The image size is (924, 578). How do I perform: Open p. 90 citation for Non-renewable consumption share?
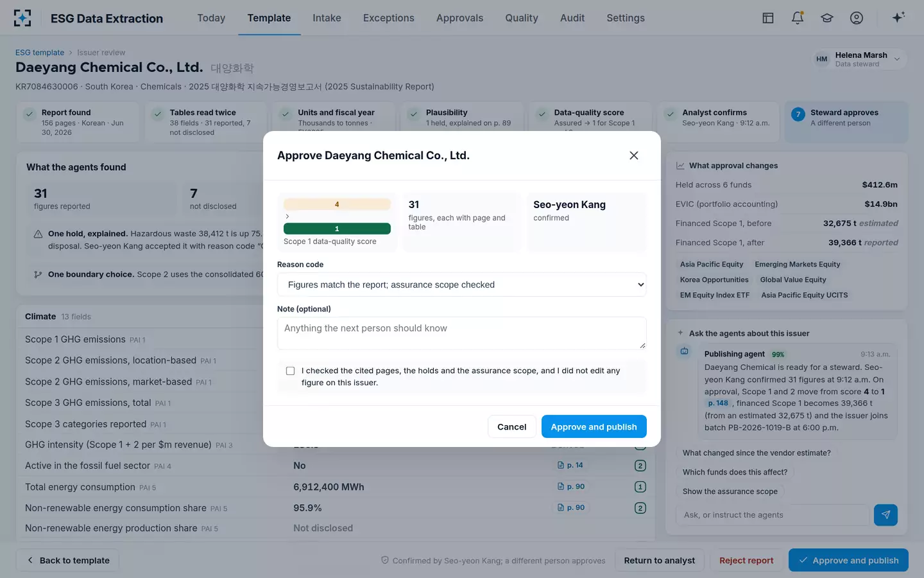[571, 508]
